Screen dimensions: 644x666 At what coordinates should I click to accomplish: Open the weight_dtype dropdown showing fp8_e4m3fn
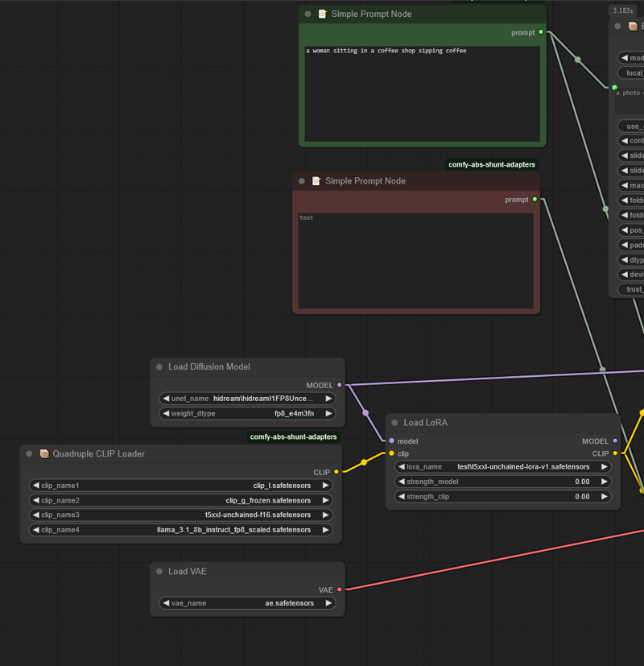pyautogui.click(x=247, y=413)
